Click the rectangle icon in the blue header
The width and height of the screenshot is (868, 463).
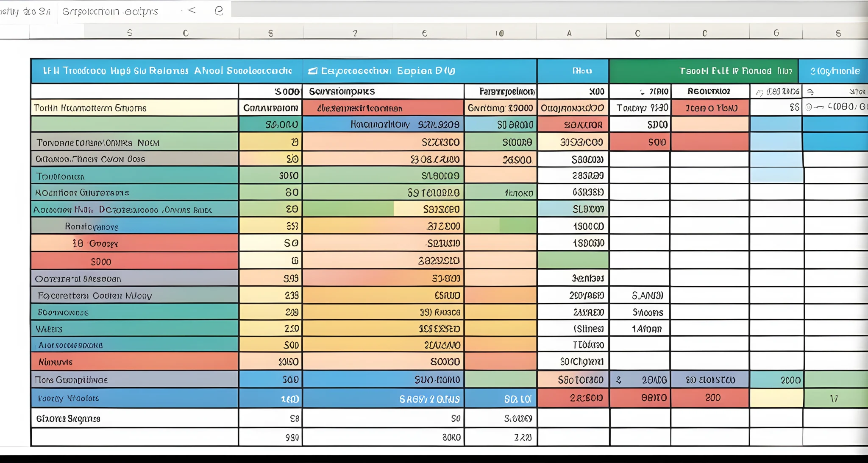tap(313, 71)
